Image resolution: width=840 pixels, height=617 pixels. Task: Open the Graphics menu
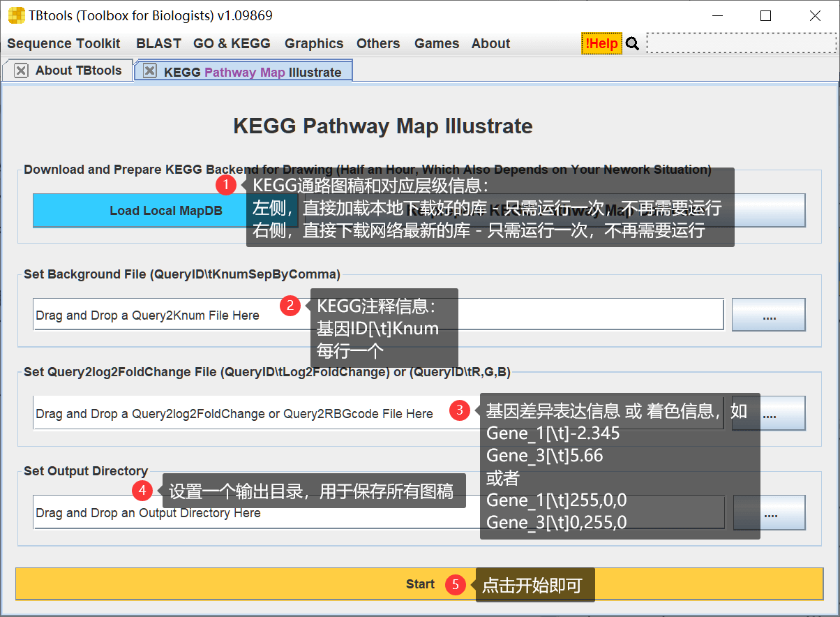(x=314, y=43)
